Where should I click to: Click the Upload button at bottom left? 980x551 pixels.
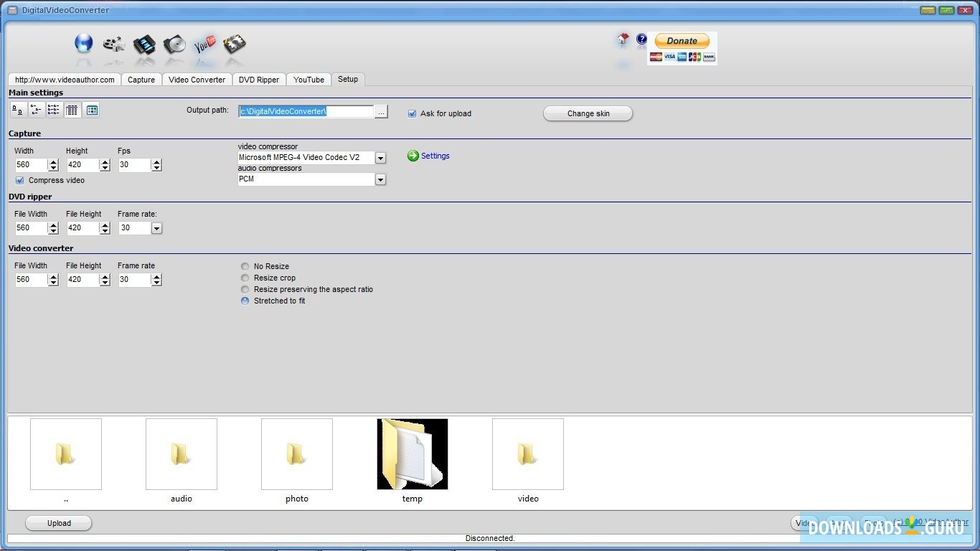(x=58, y=523)
